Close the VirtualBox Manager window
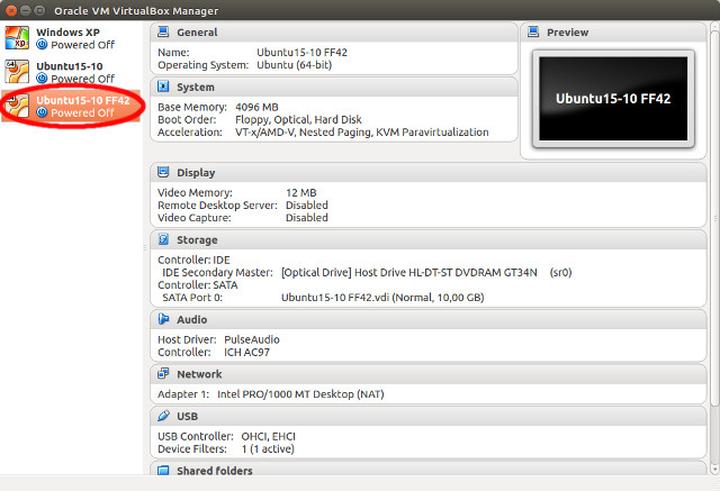 12,10
